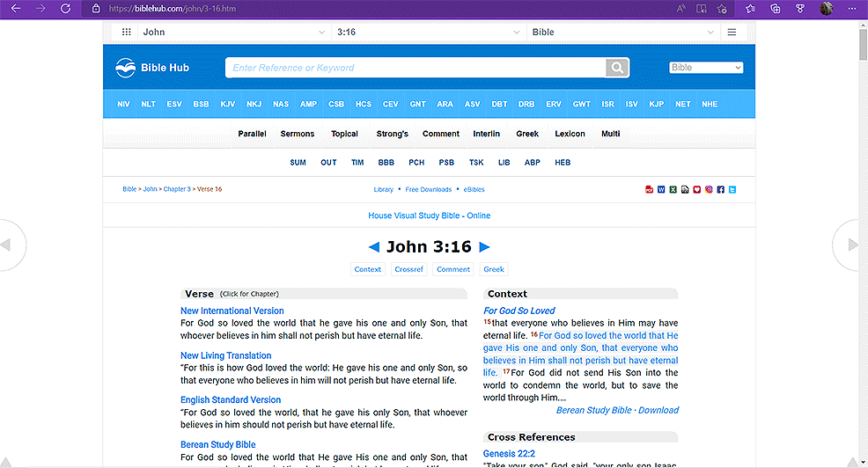Open the Word document icon
868x468 pixels.
pyautogui.click(x=661, y=189)
